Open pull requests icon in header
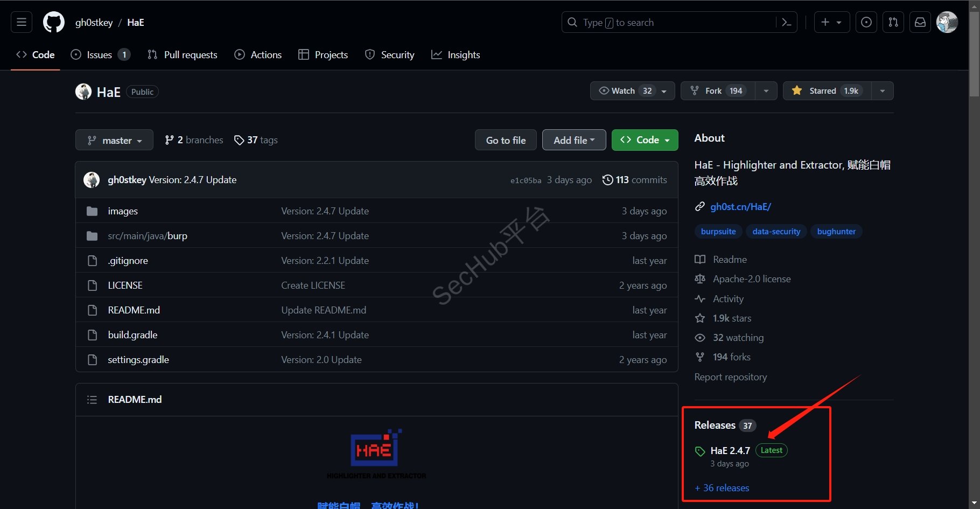This screenshot has width=980, height=509. tap(893, 22)
